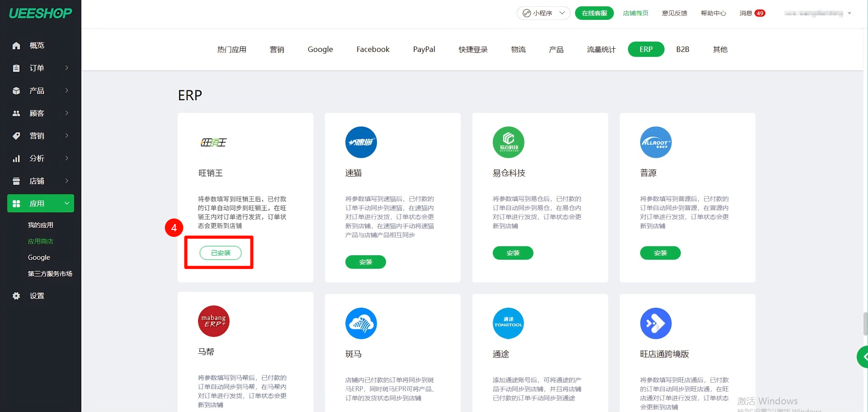Click the 营销 marketing tag icon
Viewport: 868px width, 412px height.
[x=16, y=136]
